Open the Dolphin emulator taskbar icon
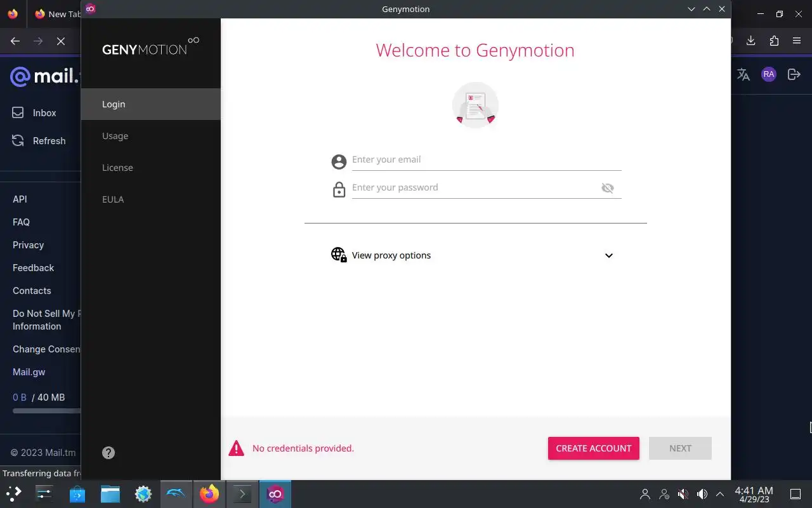This screenshot has height=508, width=812. [176, 493]
